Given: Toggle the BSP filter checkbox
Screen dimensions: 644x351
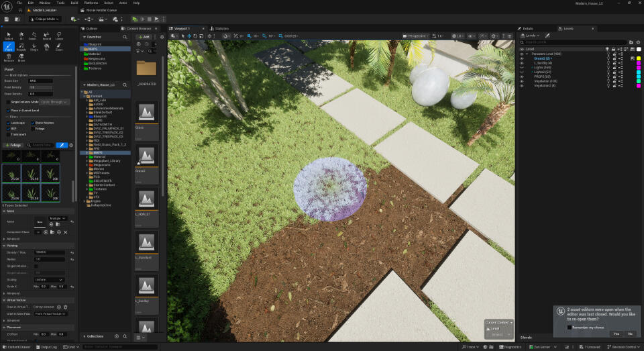Looking at the screenshot, I should [8, 129].
